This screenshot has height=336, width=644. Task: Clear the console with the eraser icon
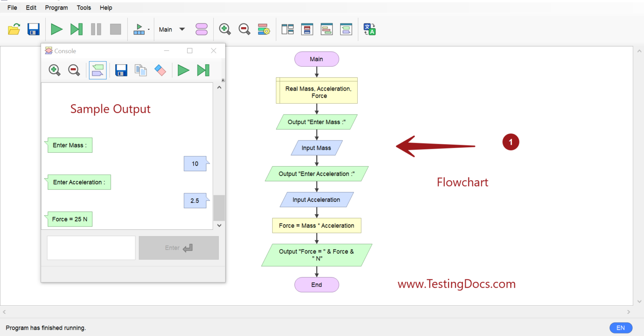point(161,70)
